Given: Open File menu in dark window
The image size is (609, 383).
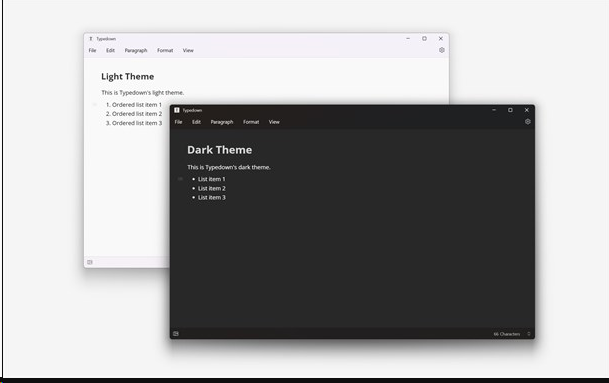Looking at the screenshot, I should click(178, 122).
